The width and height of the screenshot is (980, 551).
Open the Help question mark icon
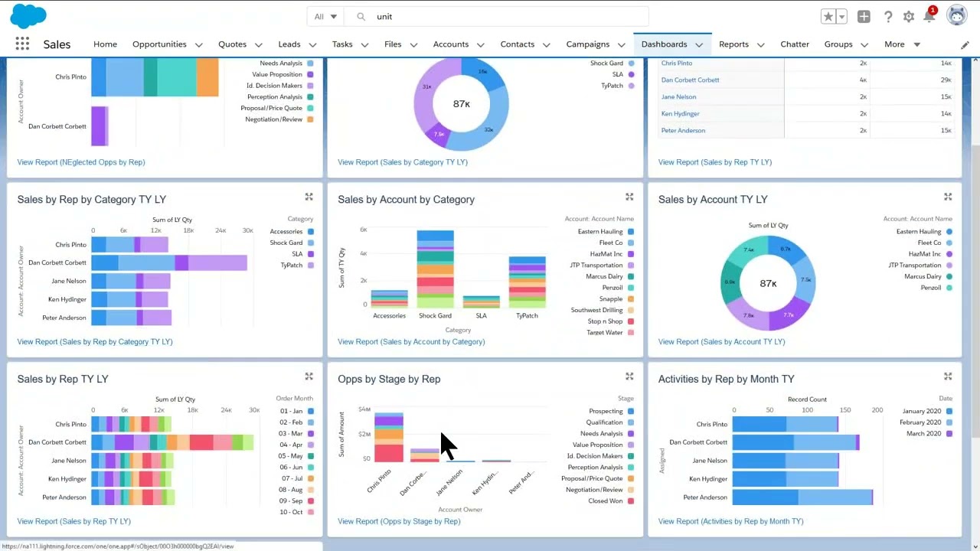click(888, 17)
